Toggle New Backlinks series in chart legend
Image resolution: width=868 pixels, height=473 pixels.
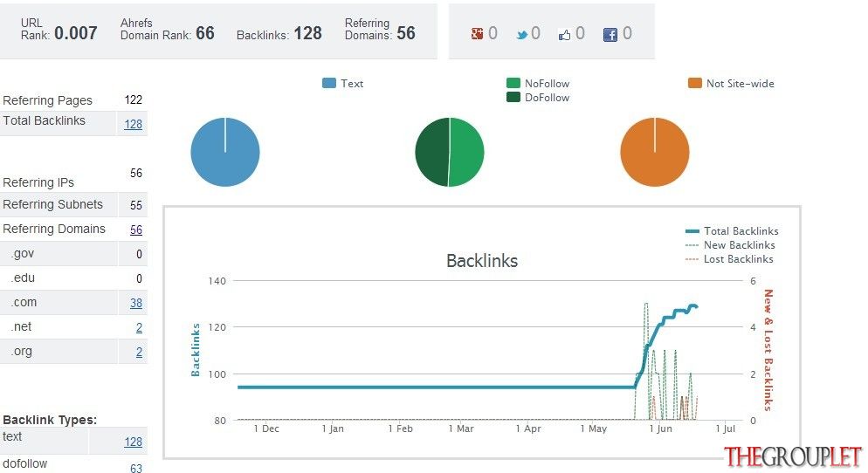coord(730,244)
